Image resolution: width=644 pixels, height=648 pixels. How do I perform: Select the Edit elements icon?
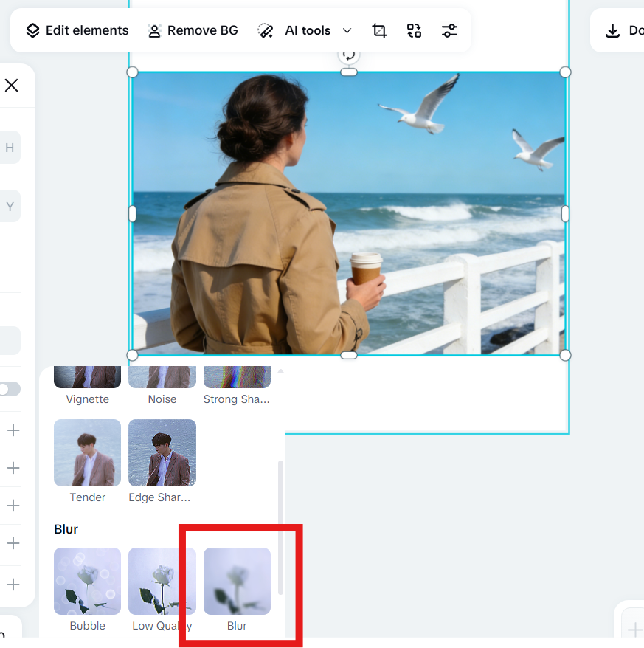tap(32, 30)
